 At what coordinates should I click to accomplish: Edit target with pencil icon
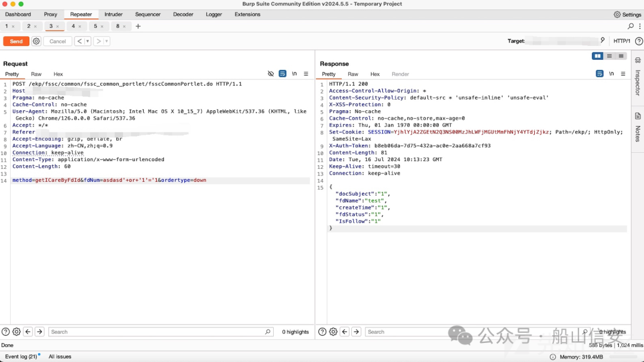point(602,41)
